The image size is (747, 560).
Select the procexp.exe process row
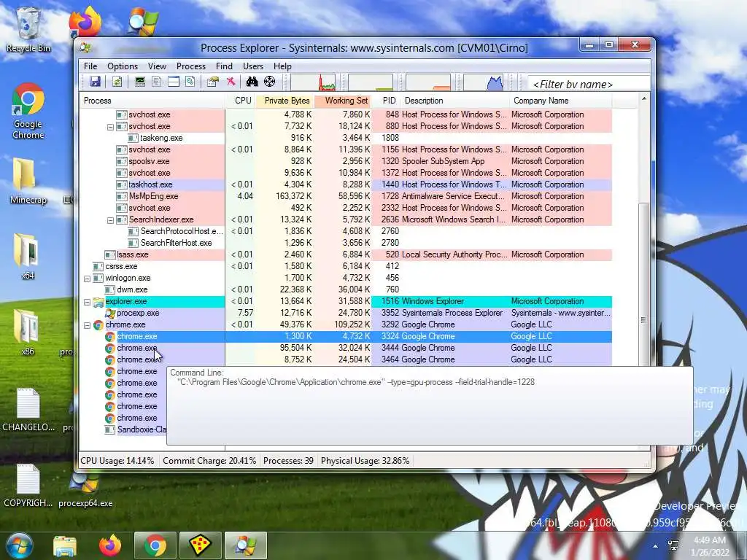pos(346,313)
